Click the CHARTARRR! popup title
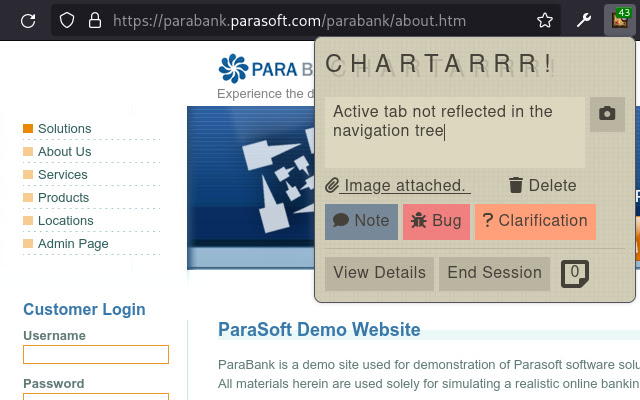The height and width of the screenshot is (400, 640). point(438,64)
